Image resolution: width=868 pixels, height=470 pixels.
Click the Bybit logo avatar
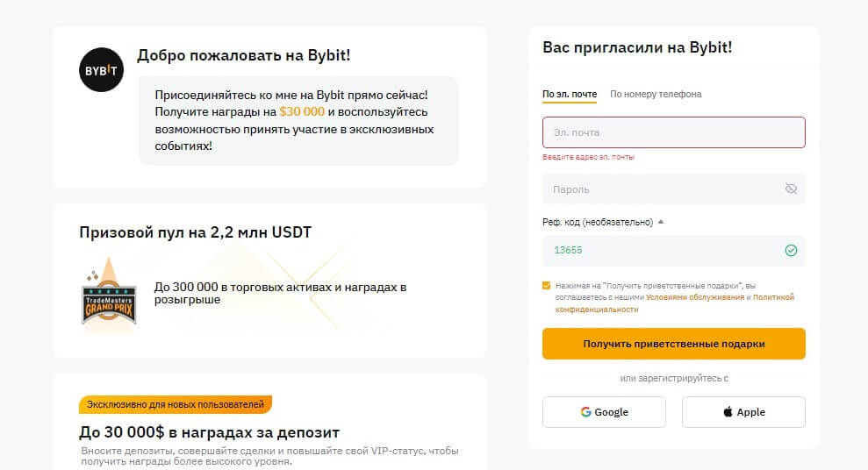coord(101,70)
